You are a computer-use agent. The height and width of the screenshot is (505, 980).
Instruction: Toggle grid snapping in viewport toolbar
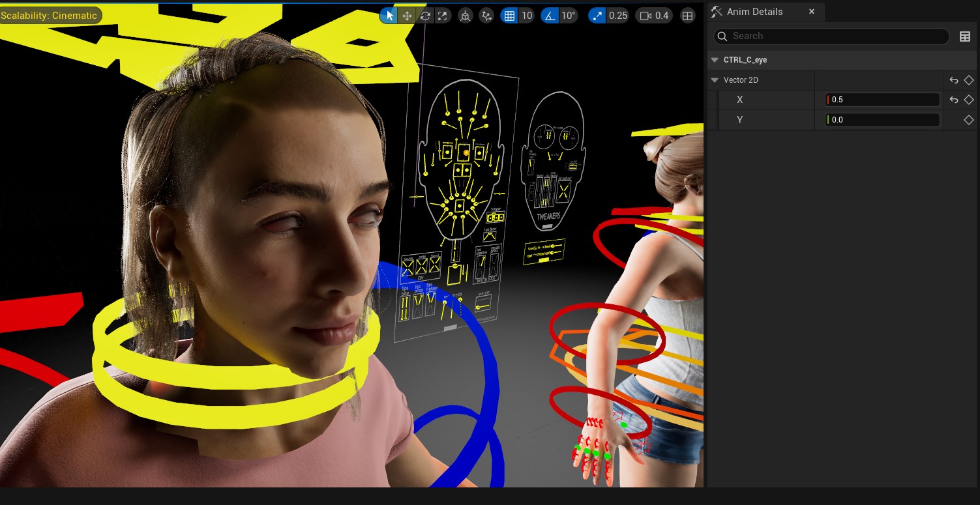[x=509, y=16]
